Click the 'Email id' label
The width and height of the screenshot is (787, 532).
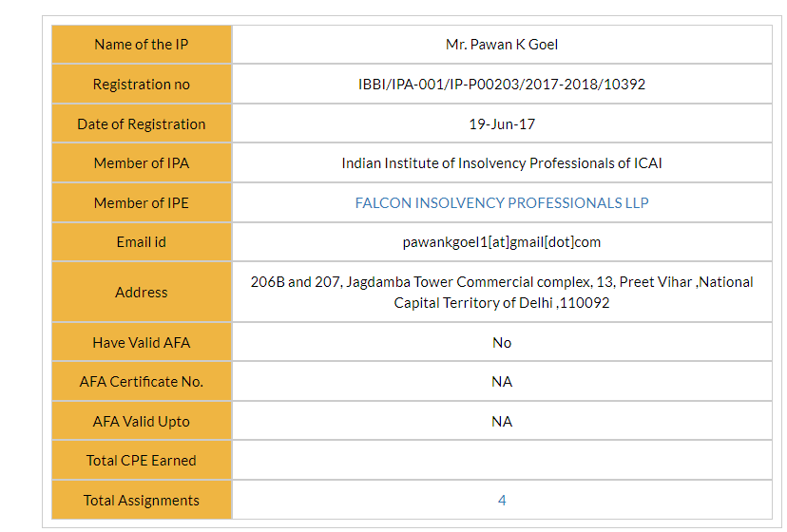142,242
